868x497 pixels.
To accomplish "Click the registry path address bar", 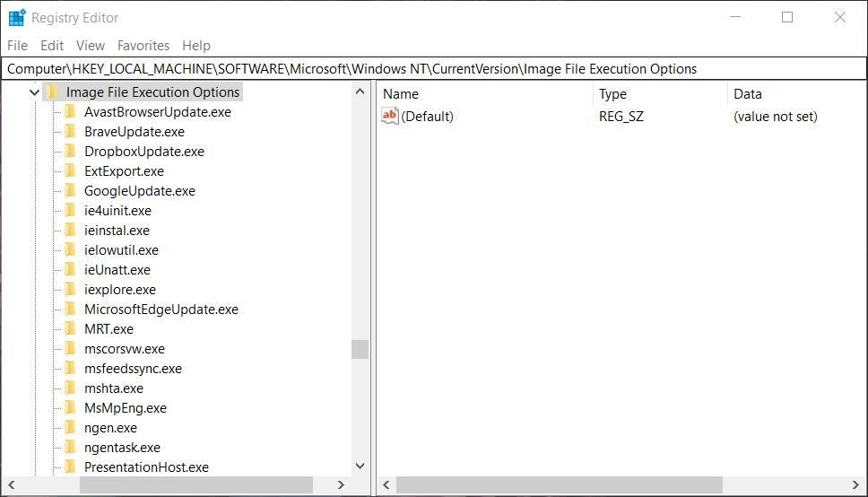I will point(434,69).
